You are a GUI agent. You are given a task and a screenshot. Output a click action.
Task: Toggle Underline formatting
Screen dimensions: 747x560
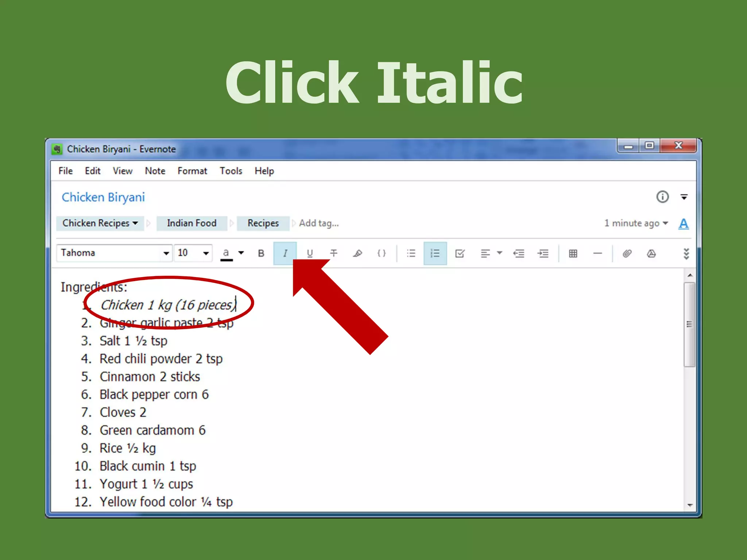(x=310, y=253)
